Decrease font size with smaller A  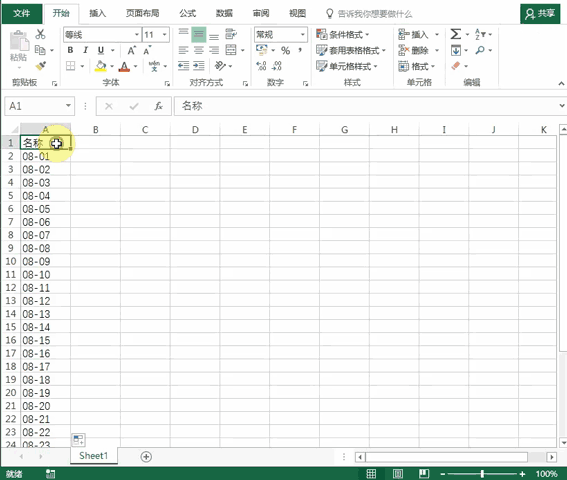click(147, 51)
